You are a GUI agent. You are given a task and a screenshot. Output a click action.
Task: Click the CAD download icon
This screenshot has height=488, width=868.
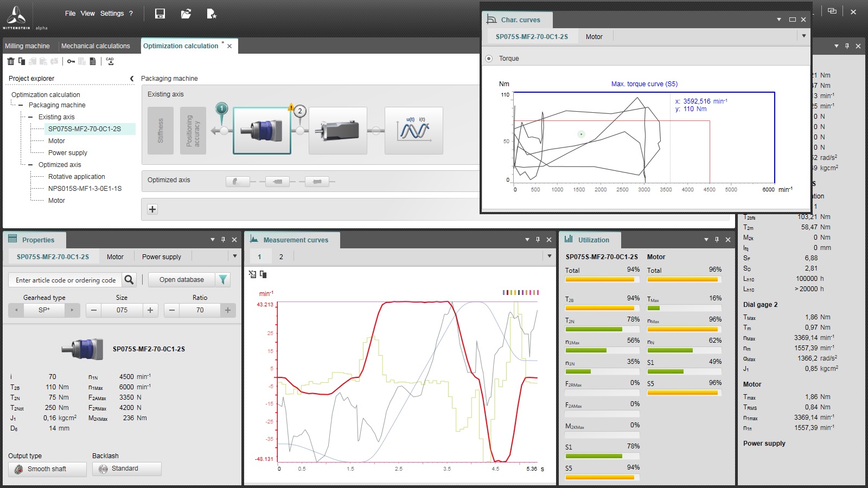110,61
